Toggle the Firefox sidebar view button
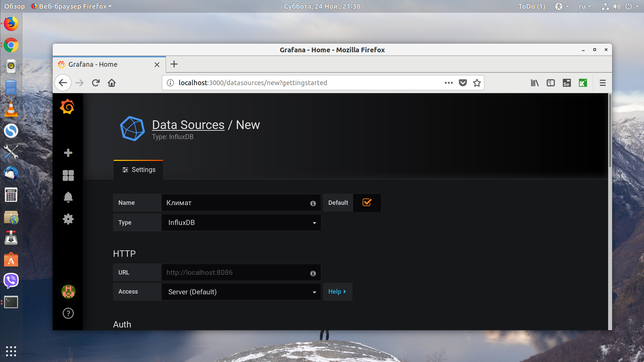 pos(550,83)
